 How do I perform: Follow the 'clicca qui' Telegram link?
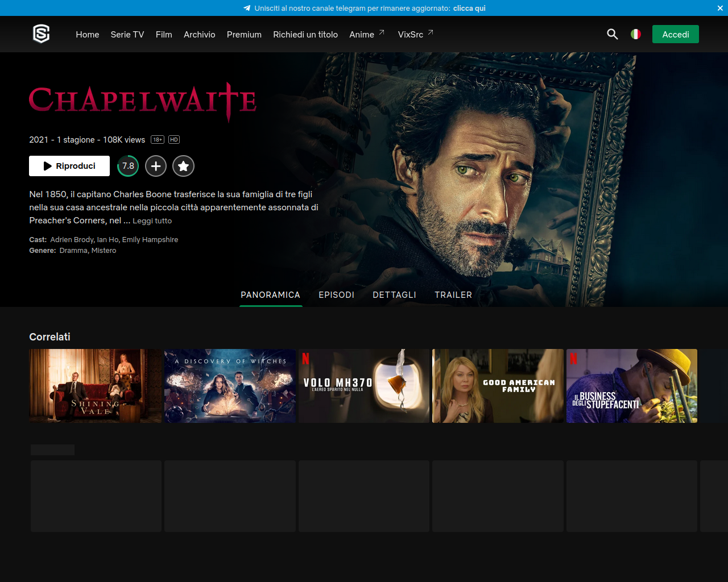pos(469,8)
